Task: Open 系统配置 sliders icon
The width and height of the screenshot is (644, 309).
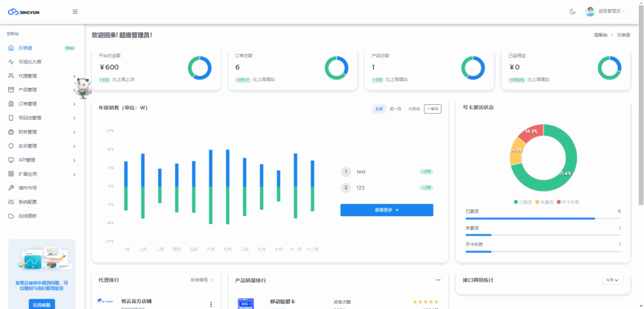Action: point(11,202)
